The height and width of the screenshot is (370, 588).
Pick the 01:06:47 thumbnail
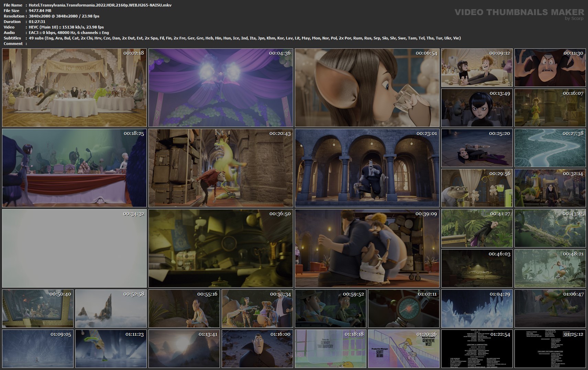click(550, 309)
